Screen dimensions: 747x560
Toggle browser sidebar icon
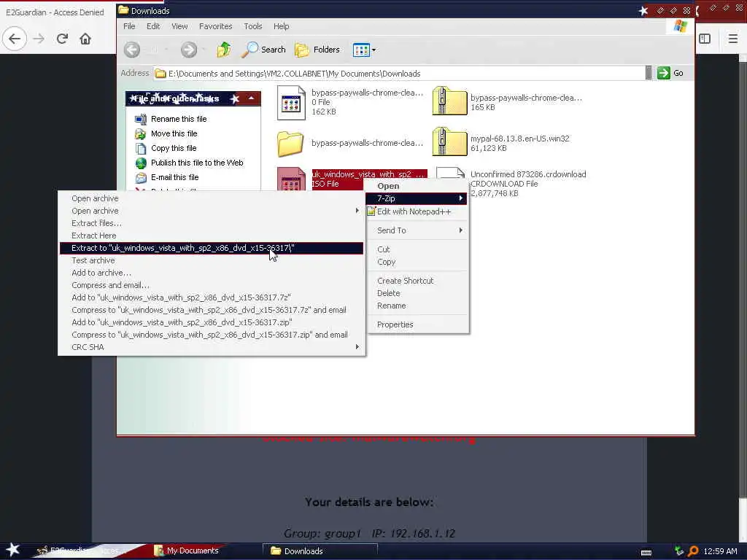705,39
